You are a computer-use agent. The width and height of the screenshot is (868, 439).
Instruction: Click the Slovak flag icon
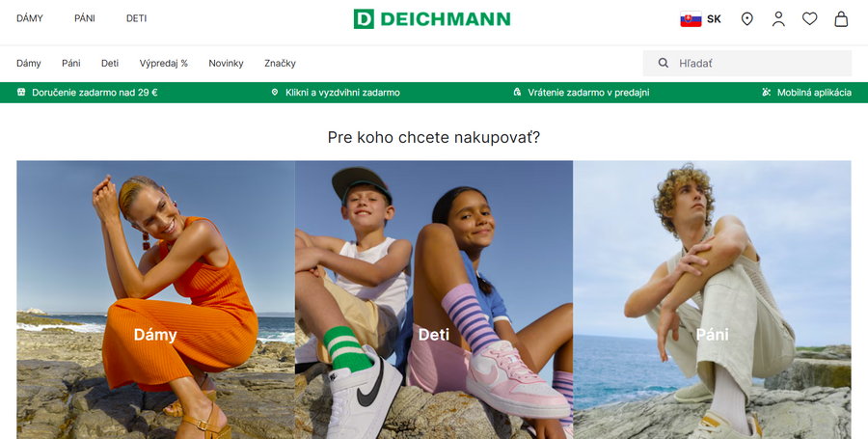[691, 19]
